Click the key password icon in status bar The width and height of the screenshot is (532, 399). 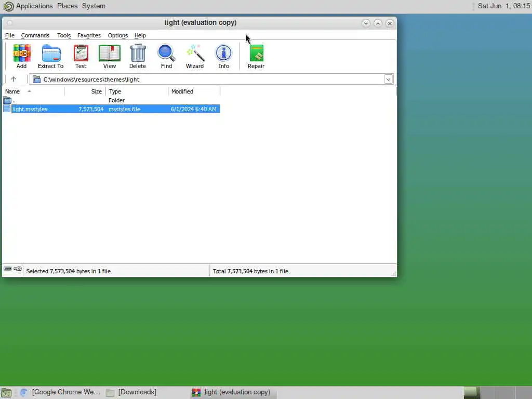[18, 269]
